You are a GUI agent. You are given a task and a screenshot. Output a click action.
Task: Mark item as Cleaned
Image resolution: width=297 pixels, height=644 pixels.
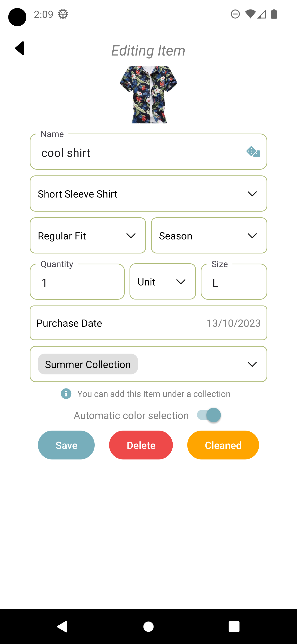coord(223,445)
